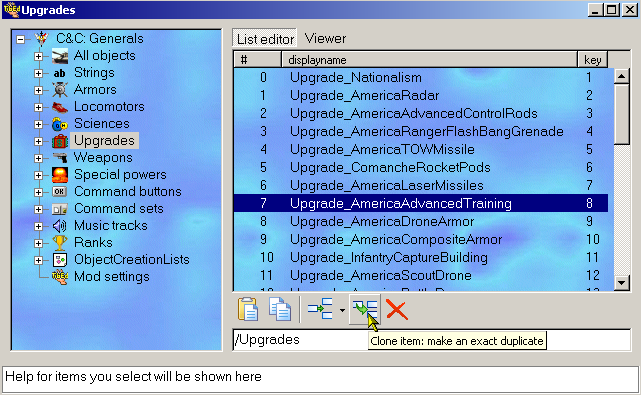
Task: Click the /Upgrades path input field
Action: [432, 340]
